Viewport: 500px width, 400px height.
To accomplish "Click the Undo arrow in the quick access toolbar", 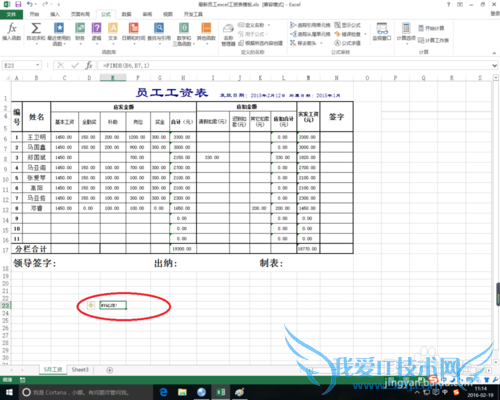I will (x=30, y=4).
